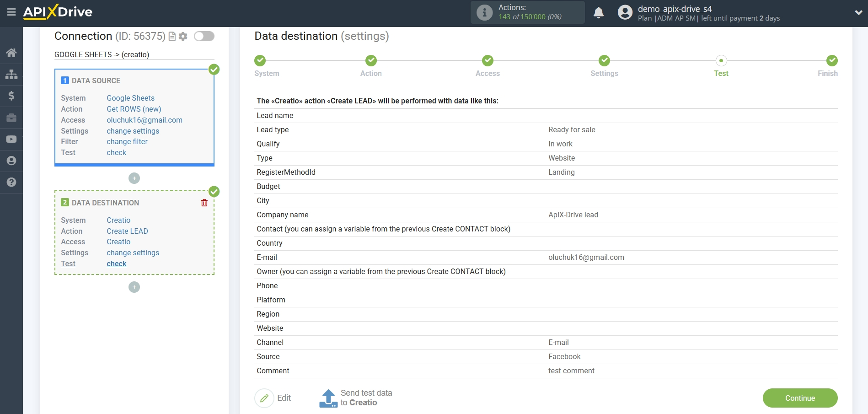Click the home icon in the sidebar
This screenshot has width=868, height=414.
coord(11,53)
